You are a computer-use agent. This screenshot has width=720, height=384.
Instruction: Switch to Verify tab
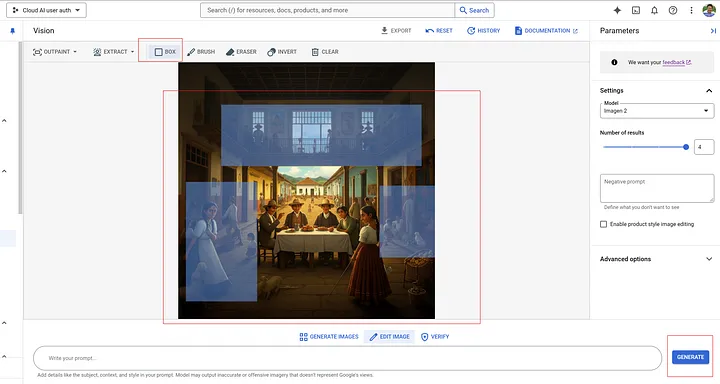[x=435, y=337]
